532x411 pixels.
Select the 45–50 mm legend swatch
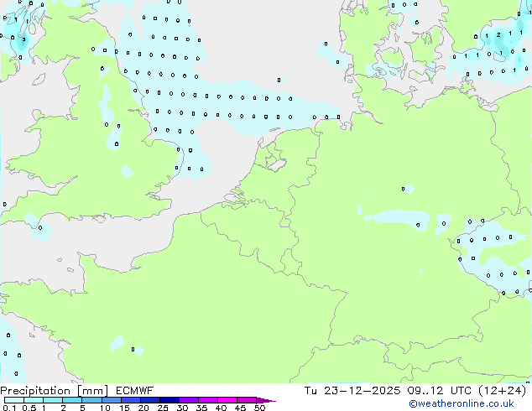click(x=247, y=400)
